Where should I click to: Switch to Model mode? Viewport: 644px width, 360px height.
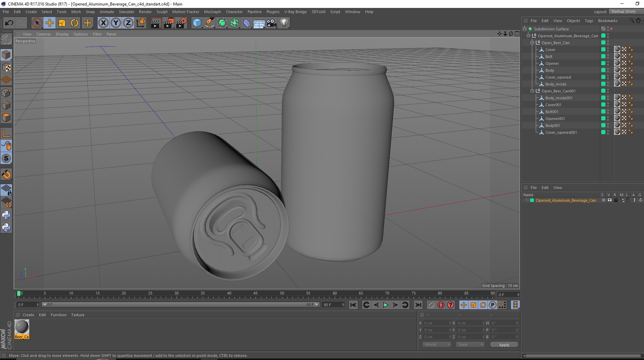tap(6, 55)
